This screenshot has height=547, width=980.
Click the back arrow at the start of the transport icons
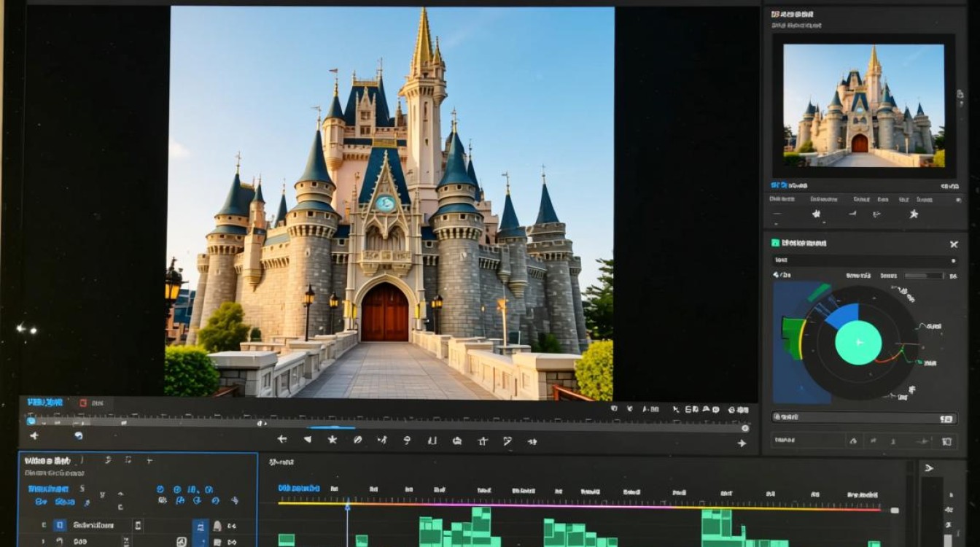pyautogui.click(x=282, y=440)
